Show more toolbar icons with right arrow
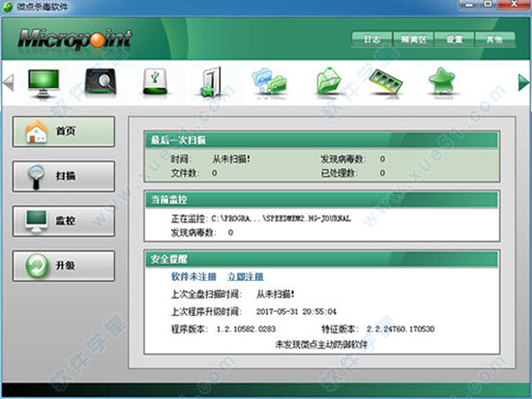 coord(523,82)
